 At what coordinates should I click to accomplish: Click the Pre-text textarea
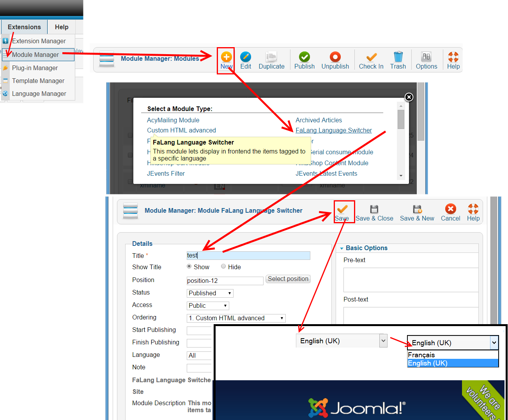click(411, 280)
